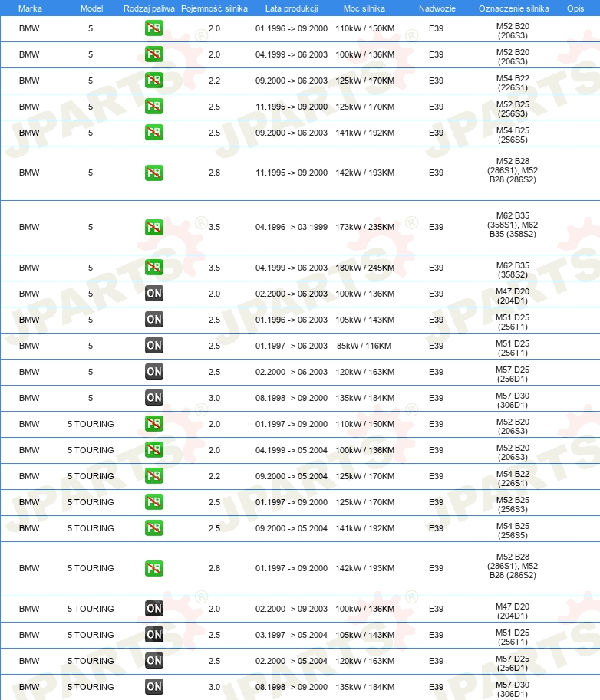Screen dimensions: 600x700
Task: Click the date range 02.2000 -> 09.2003
Action: [292, 609]
